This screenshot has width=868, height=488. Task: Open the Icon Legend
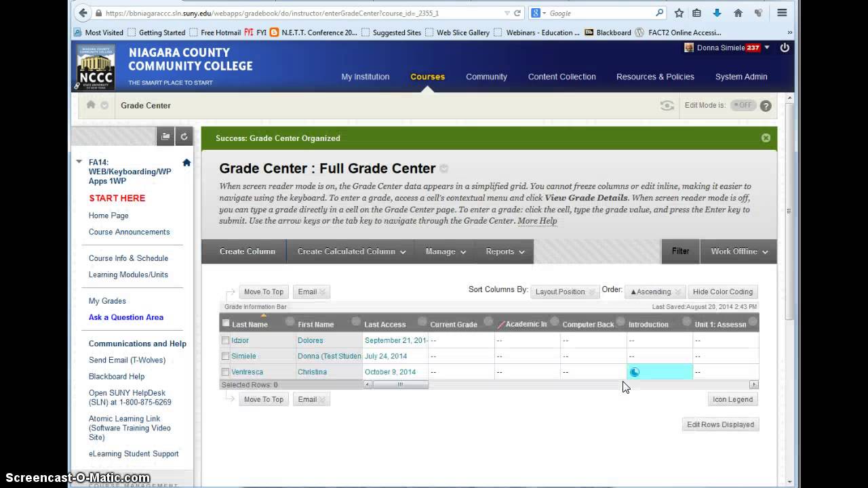point(732,399)
